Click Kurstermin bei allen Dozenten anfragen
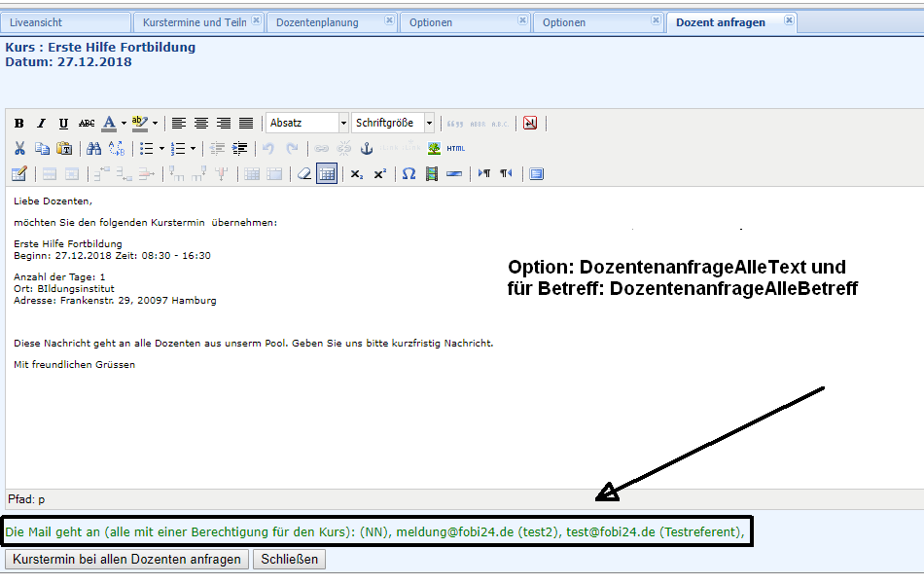The image size is (924, 585). [x=126, y=560]
